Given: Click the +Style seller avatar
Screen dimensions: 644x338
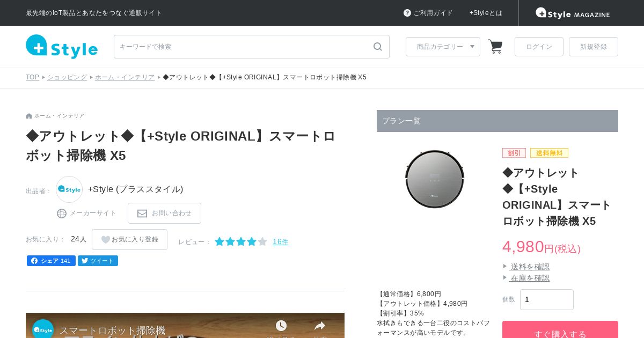Looking at the screenshot, I should 69,189.
